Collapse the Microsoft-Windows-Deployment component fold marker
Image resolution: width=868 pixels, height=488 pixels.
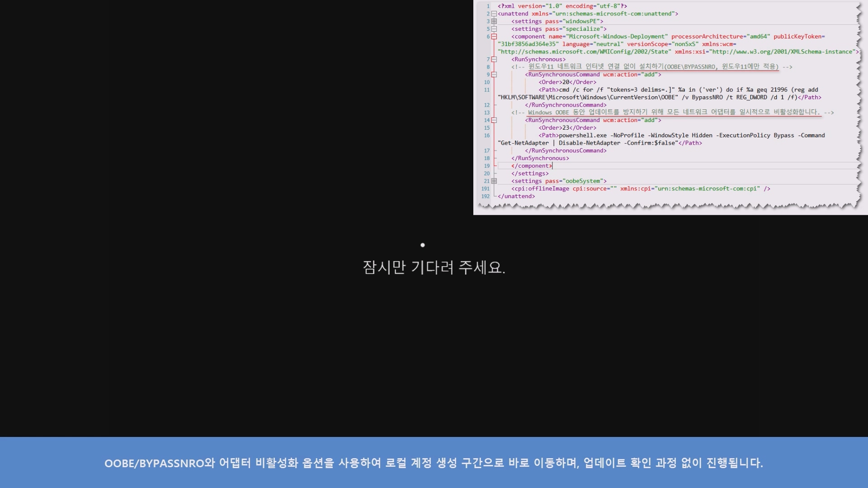494,37
